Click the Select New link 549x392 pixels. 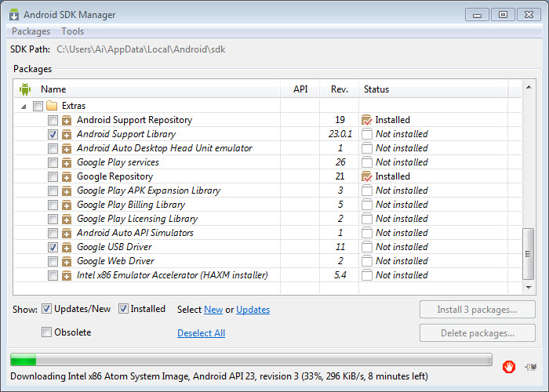[x=213, y=310]
